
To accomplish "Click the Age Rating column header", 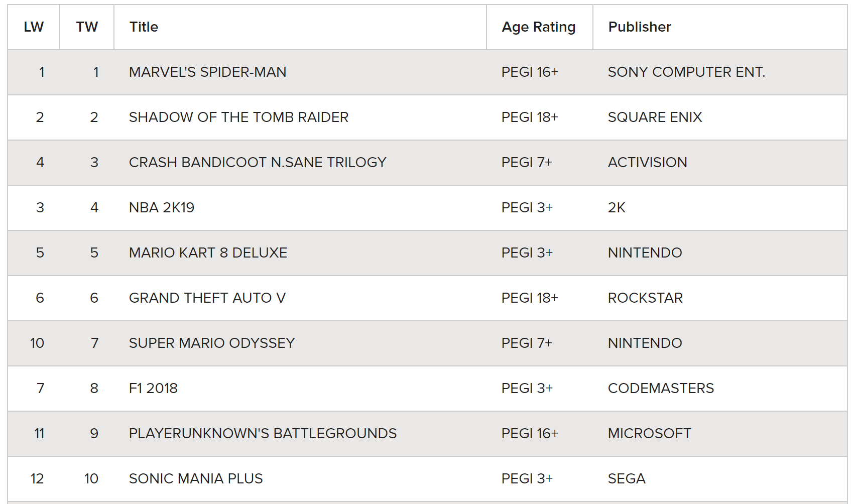I will (x=539, y=27).
